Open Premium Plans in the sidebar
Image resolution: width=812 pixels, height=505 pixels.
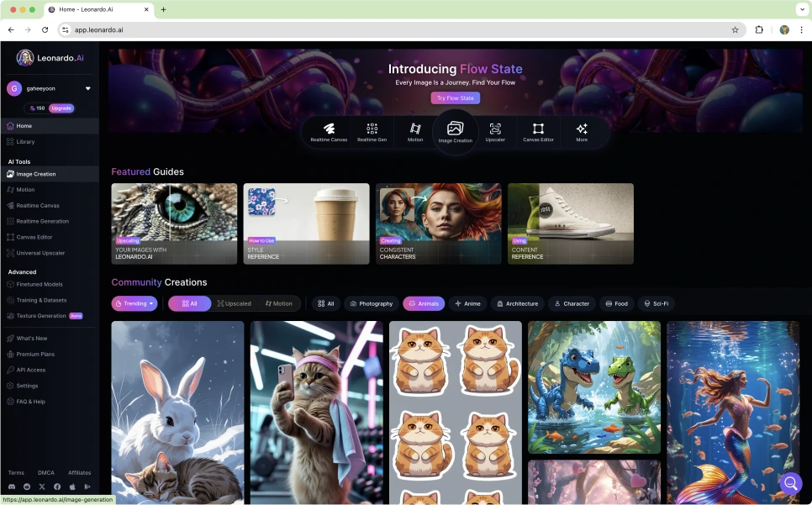[50, 355]
